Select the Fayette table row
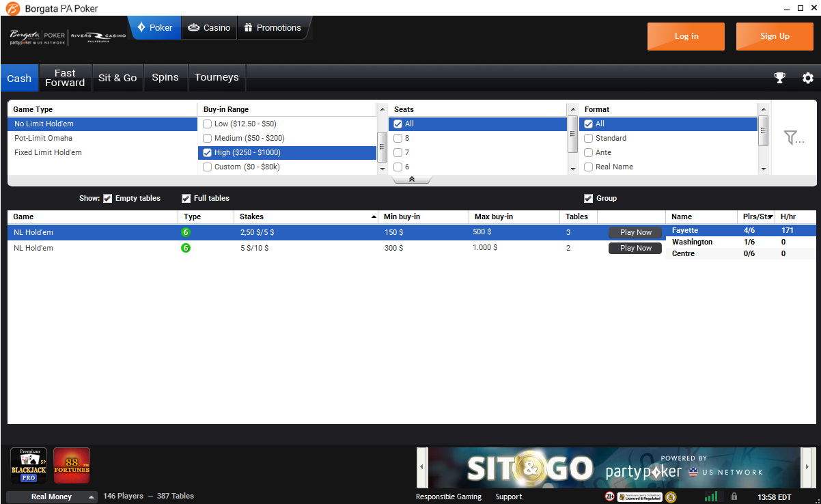The height and width of the screenshot is (504, 821). [741, 230]
